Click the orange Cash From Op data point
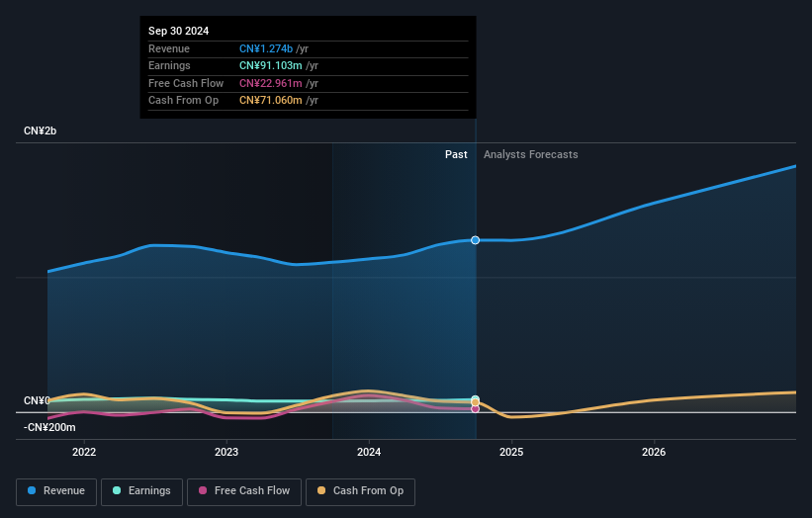This screenshot has height=518, width=812. click(475, 402)
